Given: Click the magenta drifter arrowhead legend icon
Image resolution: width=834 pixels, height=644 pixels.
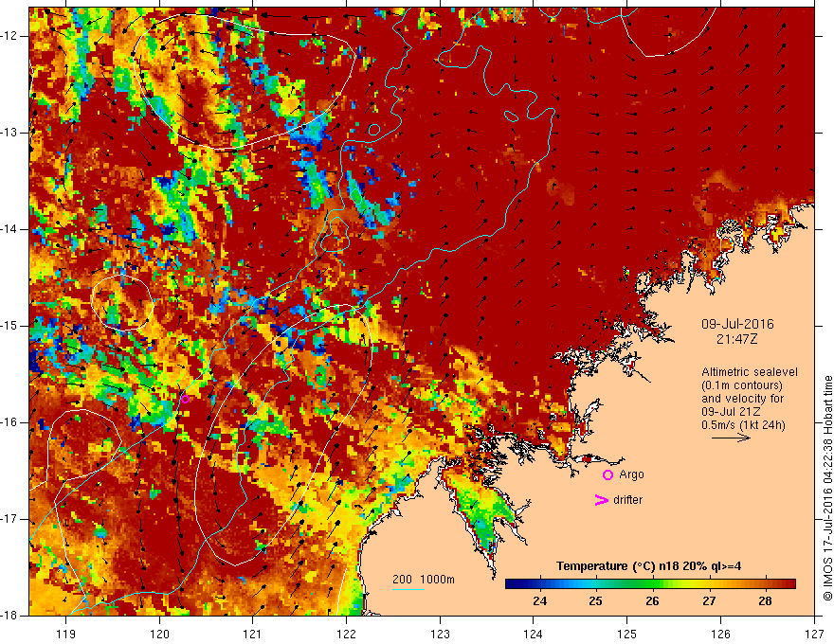Looking at the screenshot, I should tap(601, 500).
